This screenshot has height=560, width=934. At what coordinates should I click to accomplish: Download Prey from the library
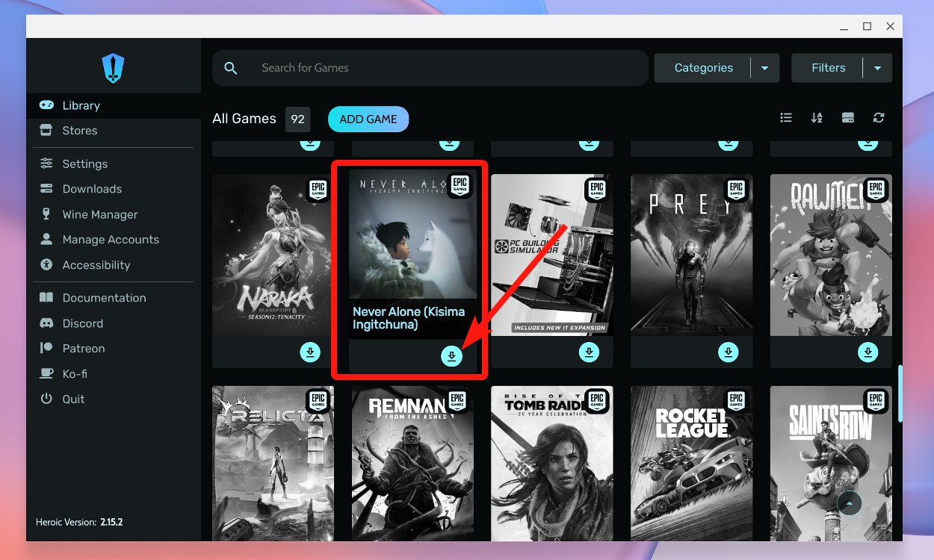pyautogui.click(x=728, y=351)
